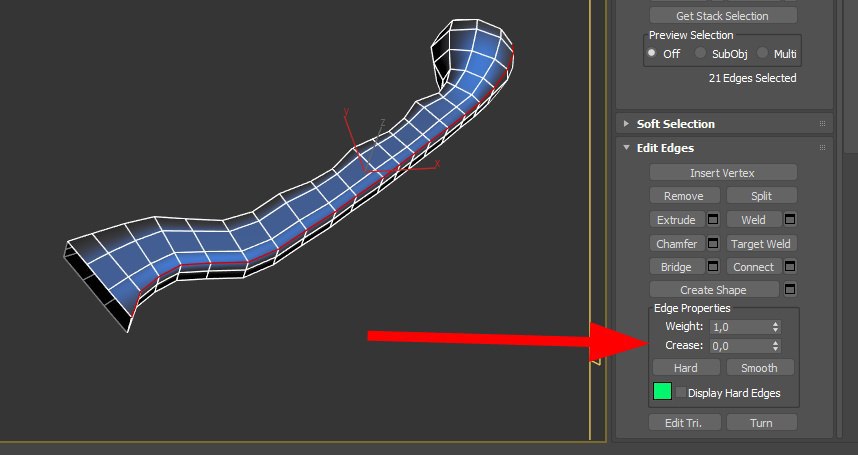This screenshot has height=455, width=858.
Task: Adjust the Crease spinner arrows
Action: [x=775, y=346]
